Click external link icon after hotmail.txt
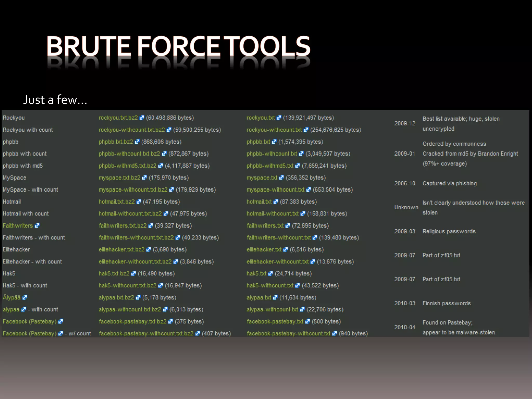Screen dimensions: 532x399 click(276, 202)
